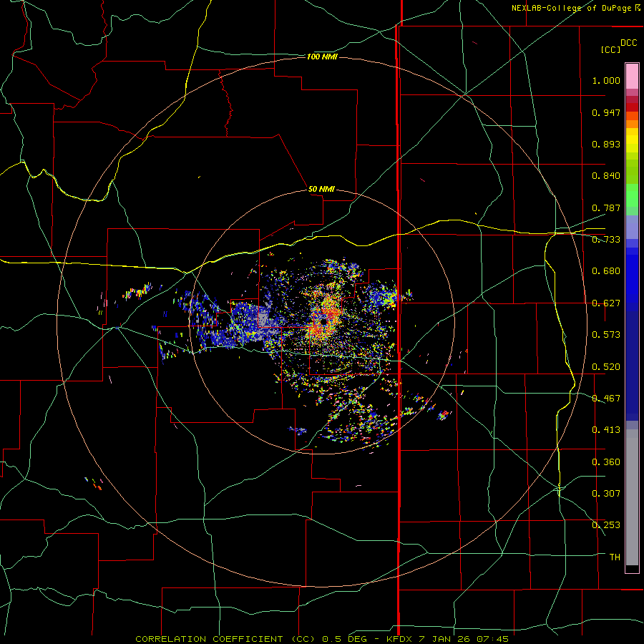Click the TH threshold label on the scale

click(x=615, y=557)
